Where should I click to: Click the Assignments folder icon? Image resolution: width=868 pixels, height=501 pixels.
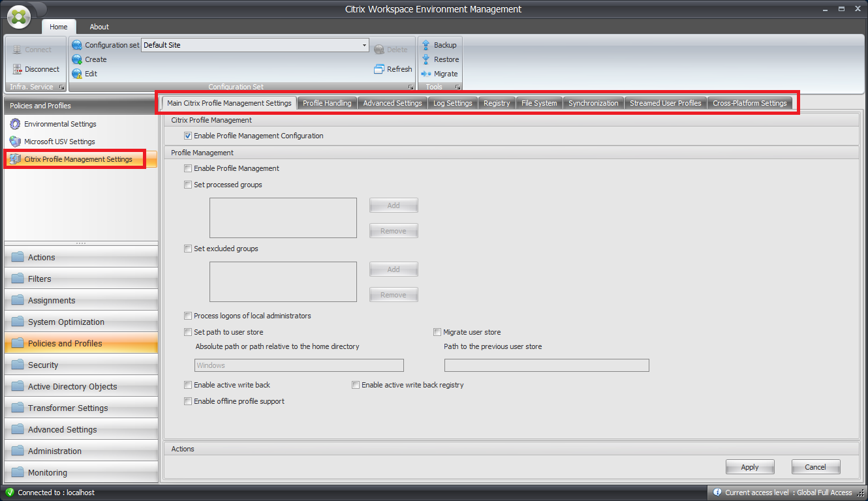click(x=18, y=300)
